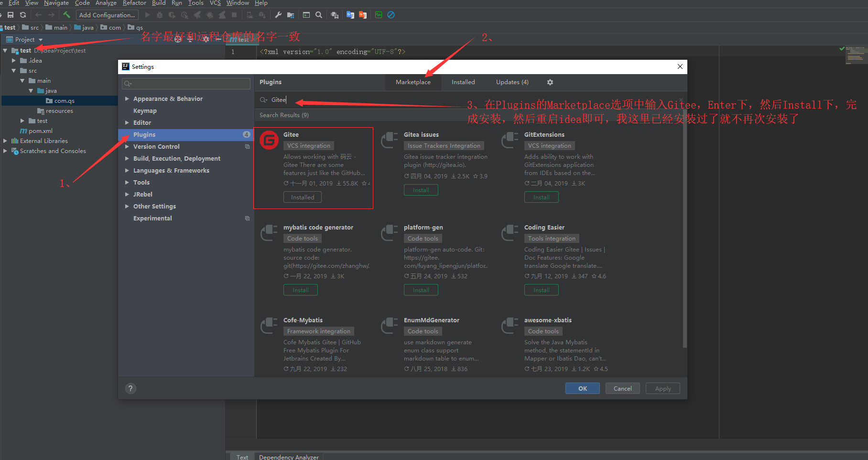Viewport: 868px width, 460px height.
Task: Install the mybatis code generator plugin
Action: [301, 290]
